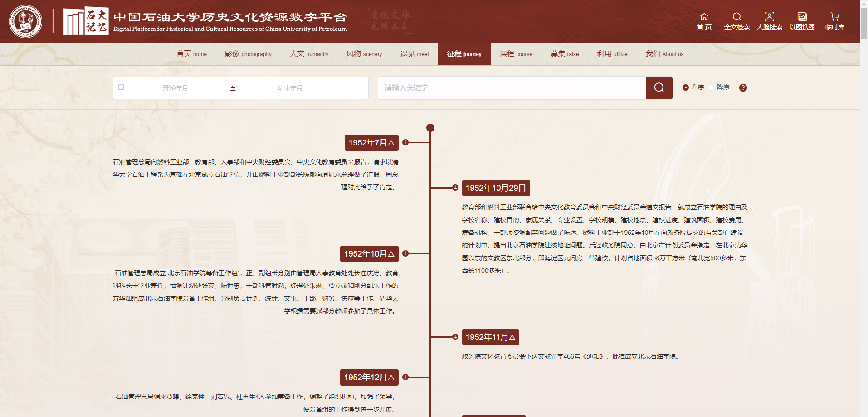Image resolution: width=868 pixels, height=417 pixels.
Task: Select ascending order (升序) radio button
Action: tap(686, 87)
